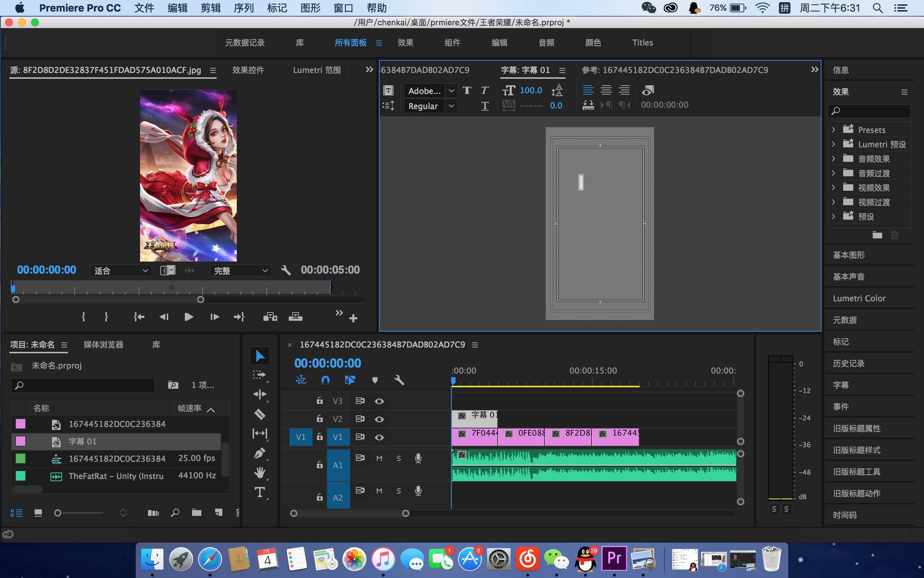The width and height of the screenshot is (924, 578).
Task: Toggle V3 track output eye
Action: click(x=379, y=401)
